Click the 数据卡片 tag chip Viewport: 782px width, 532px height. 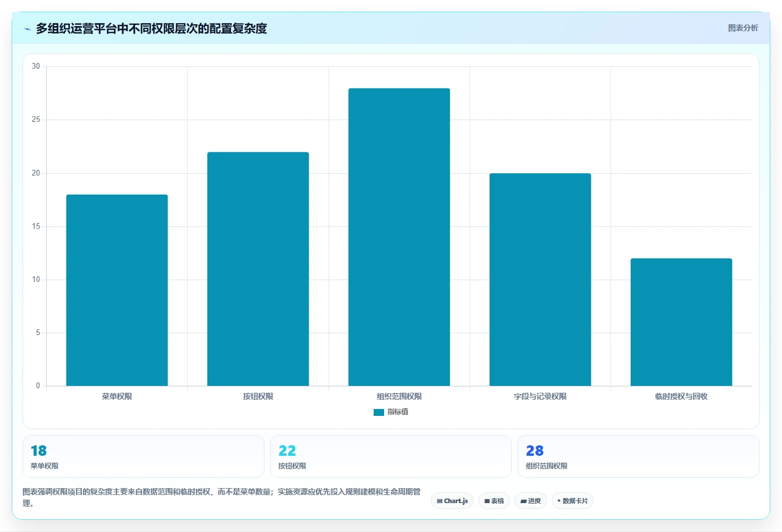click(572, 501)
